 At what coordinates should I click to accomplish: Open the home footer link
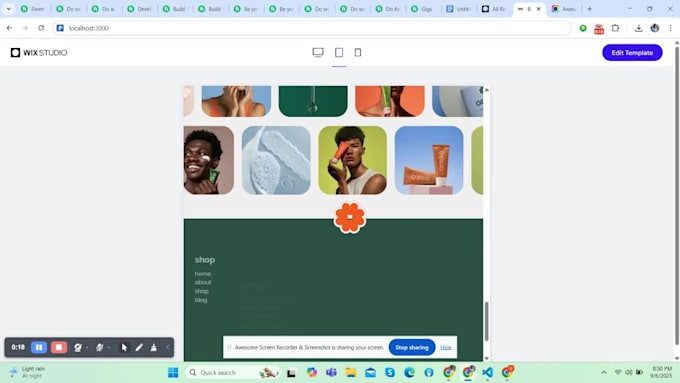[x=203, y=274]
